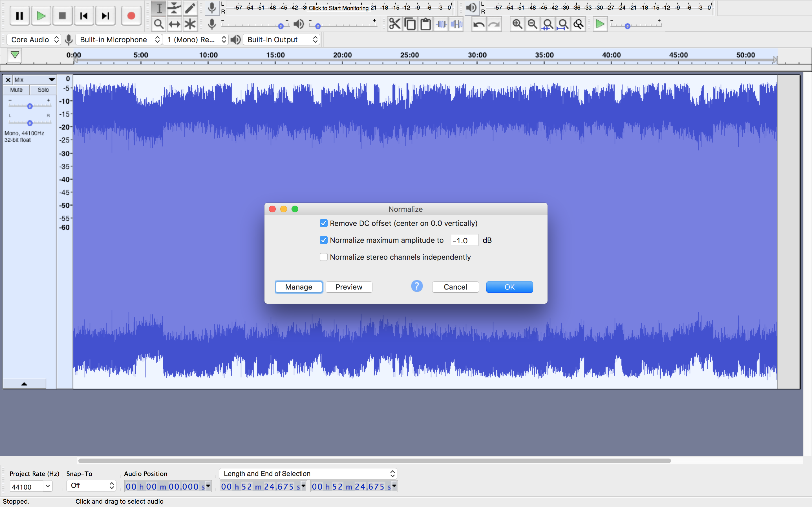Toggle Normalize maximum amplitude checkbox
The image size is (812, 507).
323,240
